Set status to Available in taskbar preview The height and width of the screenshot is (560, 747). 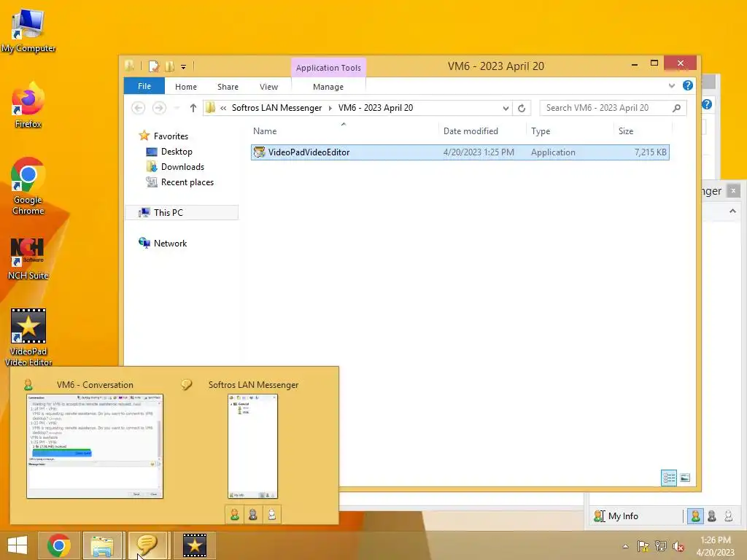point(234,514)
